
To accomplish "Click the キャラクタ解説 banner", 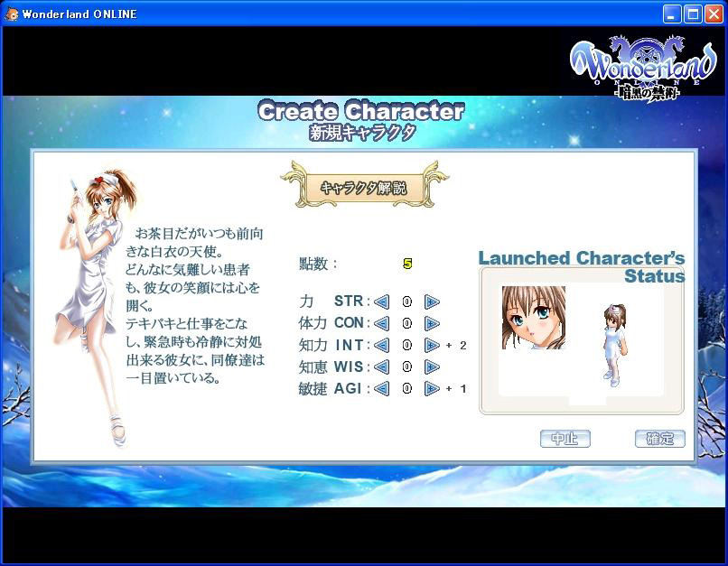I will tap(364, 186).
